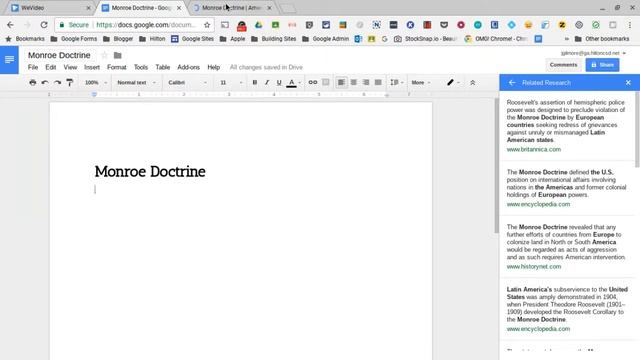
Task: Click the document vertical scrollbar
Action: click(x=496, y=167)
